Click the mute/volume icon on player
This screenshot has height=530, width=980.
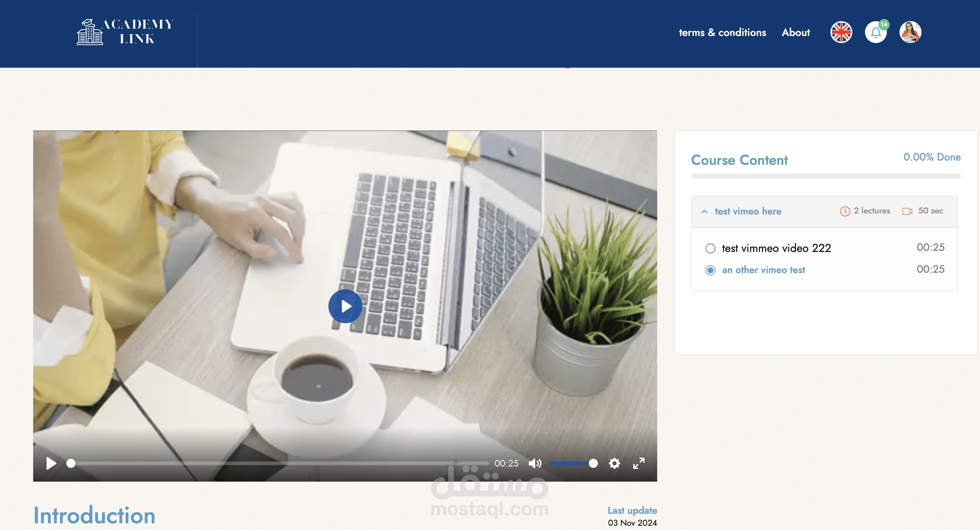point(535,463)
